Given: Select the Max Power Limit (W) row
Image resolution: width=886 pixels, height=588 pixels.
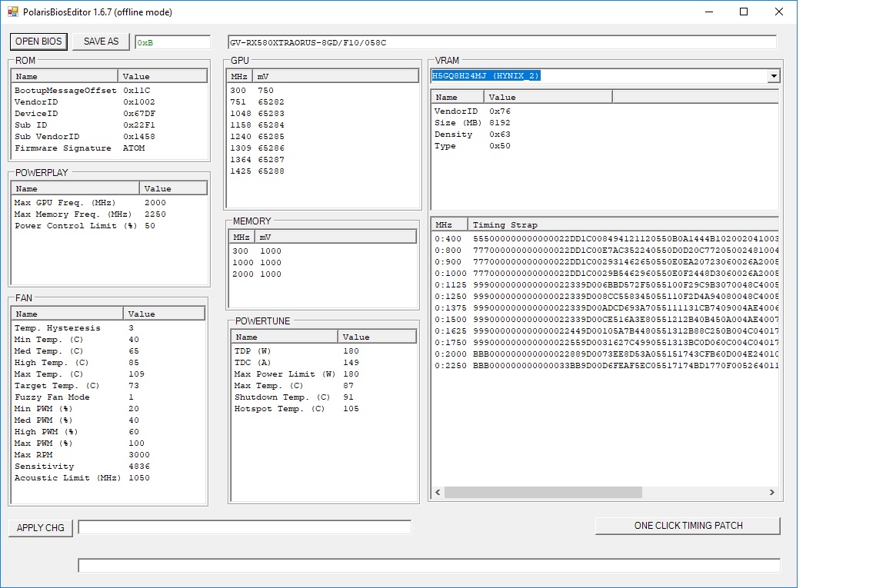Looking at the screenshot, I should 324,374.
